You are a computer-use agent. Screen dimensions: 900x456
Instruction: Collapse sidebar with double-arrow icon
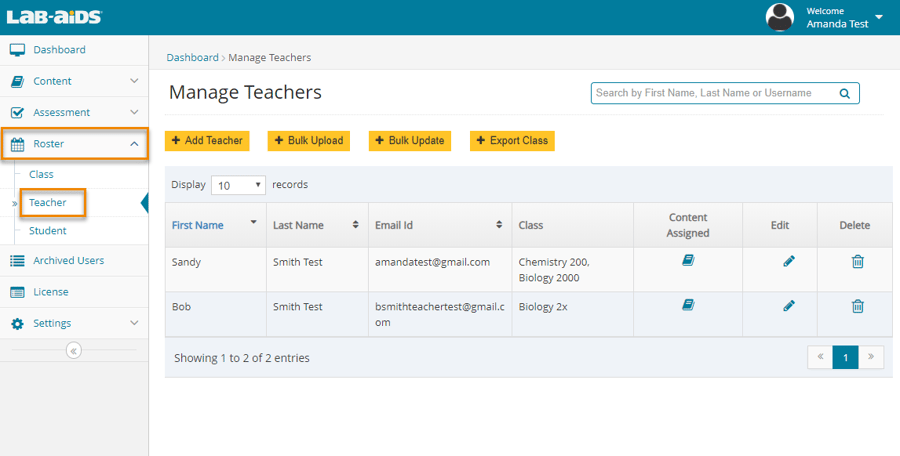[73, 350]
